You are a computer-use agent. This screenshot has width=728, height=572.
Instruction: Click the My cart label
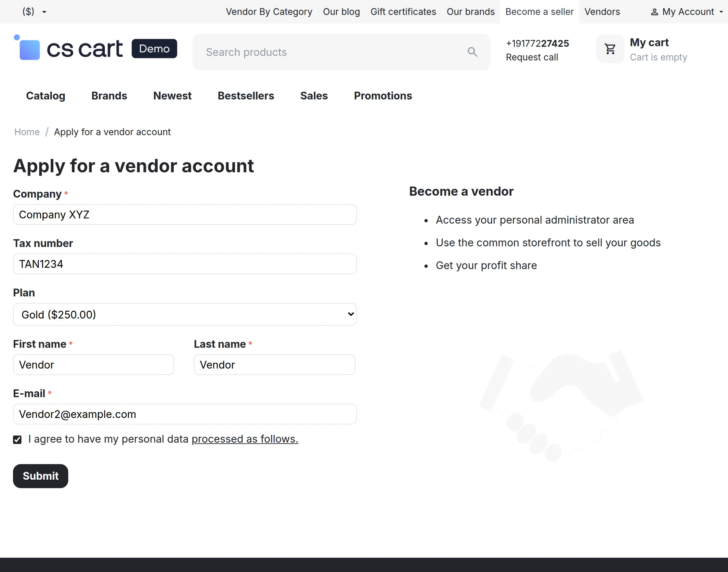tap(649, 43)
